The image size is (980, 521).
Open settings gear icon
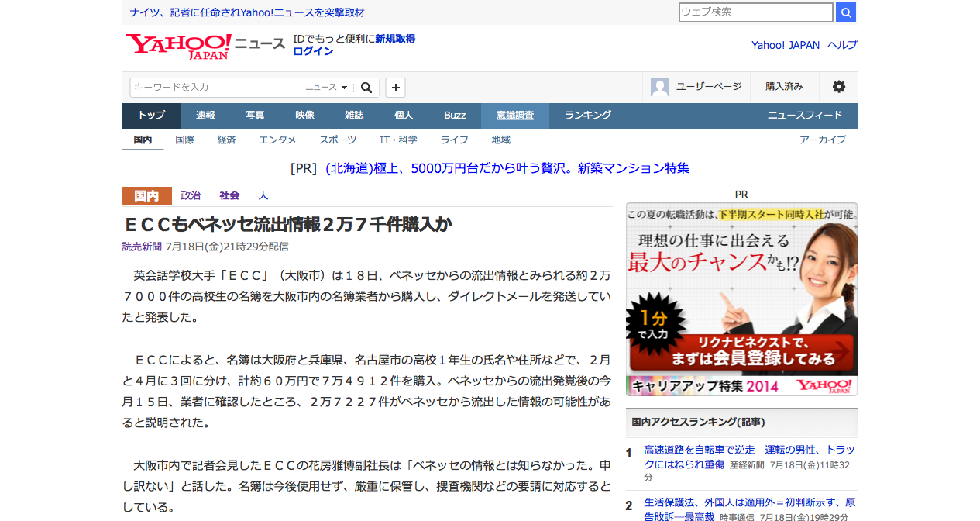click(x=838, y=87)
